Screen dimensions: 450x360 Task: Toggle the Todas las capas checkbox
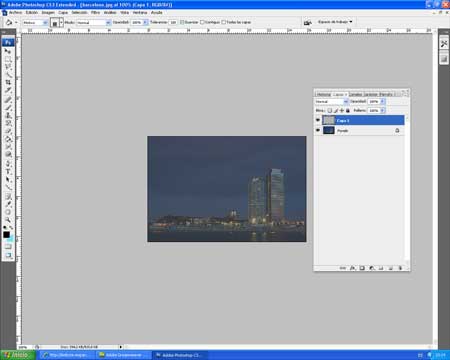click(224, 22)
